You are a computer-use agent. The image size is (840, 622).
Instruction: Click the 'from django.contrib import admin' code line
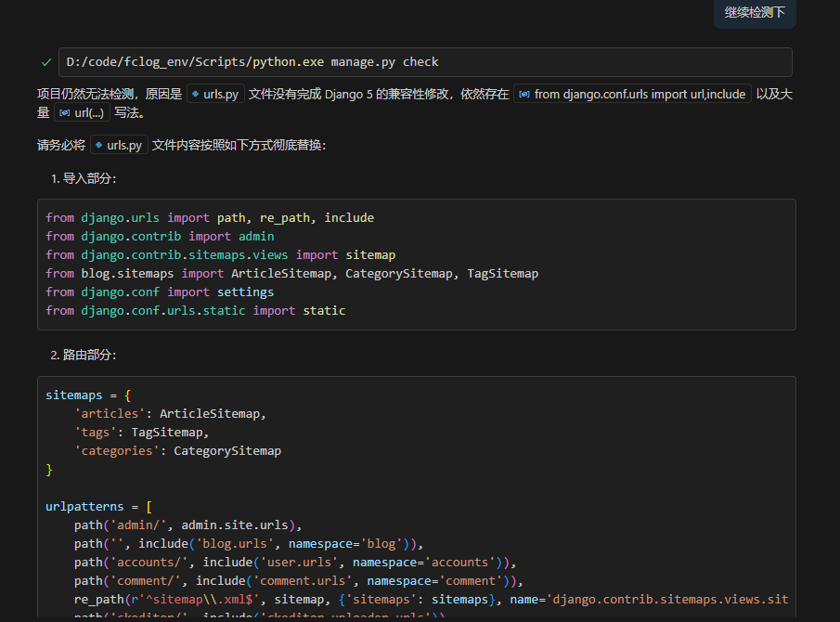[x=161, y=236]
